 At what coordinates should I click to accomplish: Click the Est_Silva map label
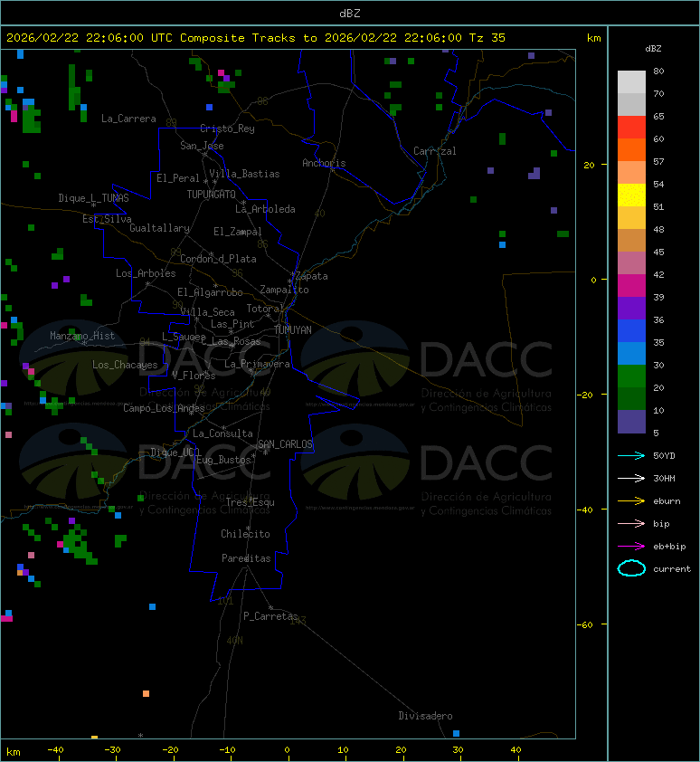[107, 219]
